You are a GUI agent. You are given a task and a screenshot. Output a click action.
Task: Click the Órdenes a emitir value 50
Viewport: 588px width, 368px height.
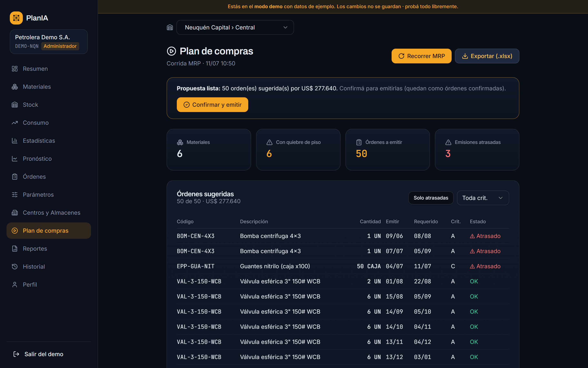point(362,154)
